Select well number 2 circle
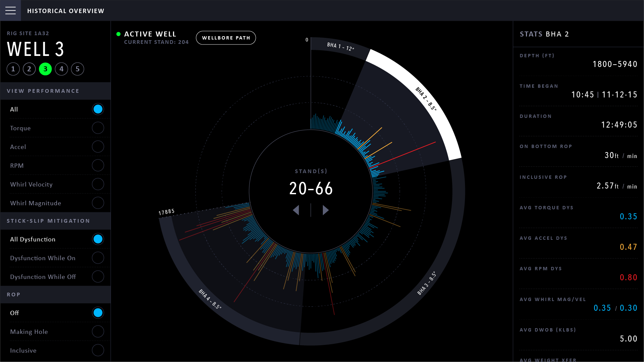The image size is (644, 362). [29, 69]
